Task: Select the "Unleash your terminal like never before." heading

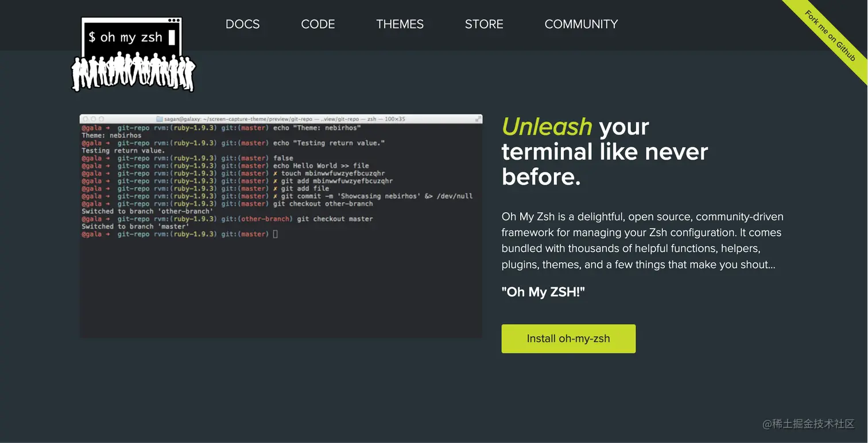Action: click(x=604, y=152)
